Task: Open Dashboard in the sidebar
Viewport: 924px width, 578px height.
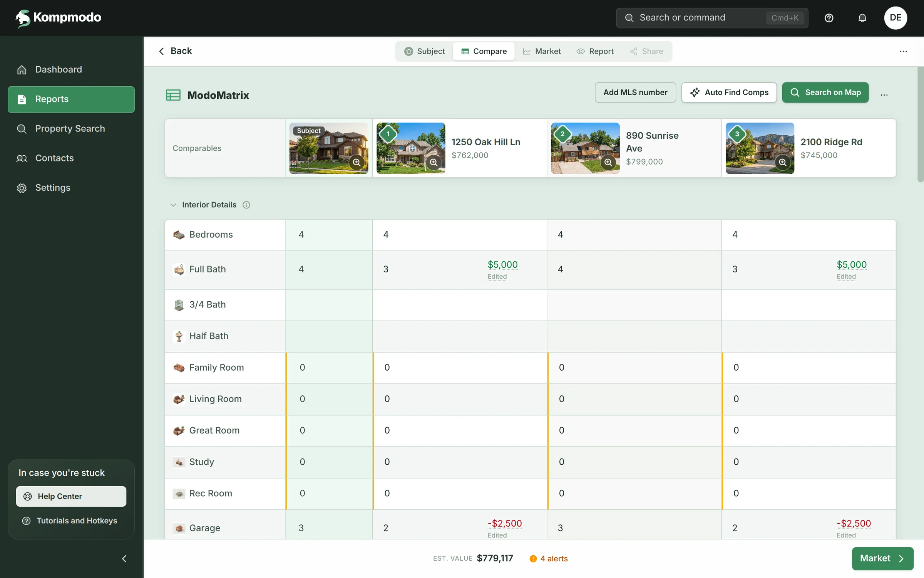Action: (71, 69)
